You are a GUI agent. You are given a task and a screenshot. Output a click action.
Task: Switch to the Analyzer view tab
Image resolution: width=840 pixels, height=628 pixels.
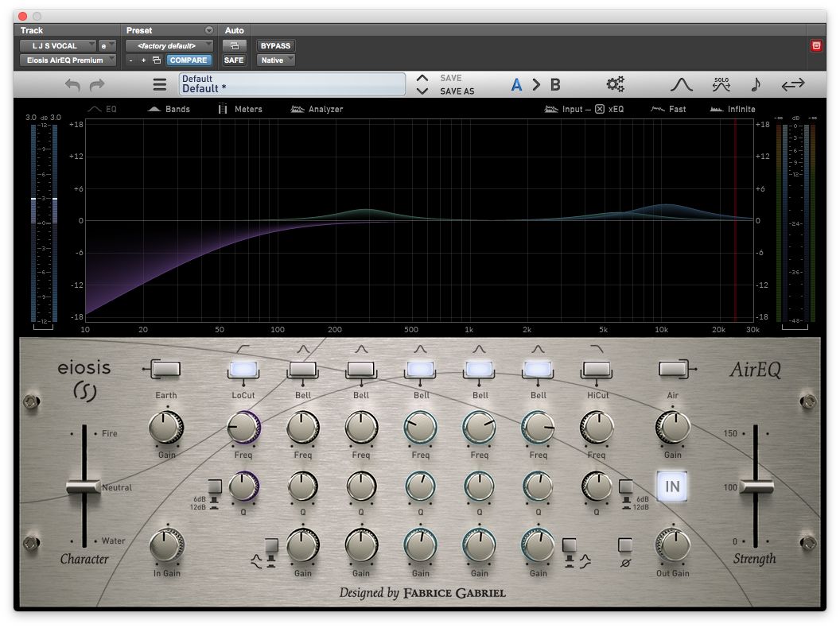point(317,109)
